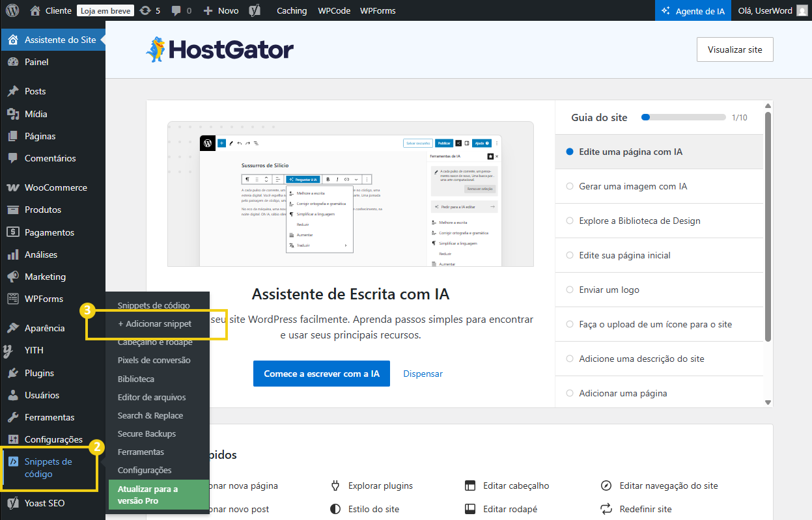Click the 'Loja em breve' badge

click(105, 10)
